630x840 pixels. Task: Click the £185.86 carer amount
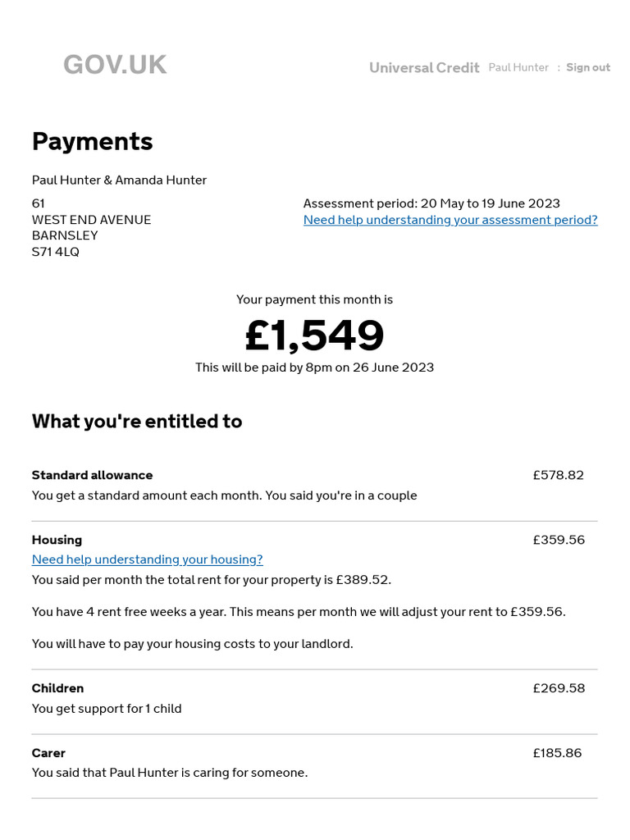click(557, 753)
